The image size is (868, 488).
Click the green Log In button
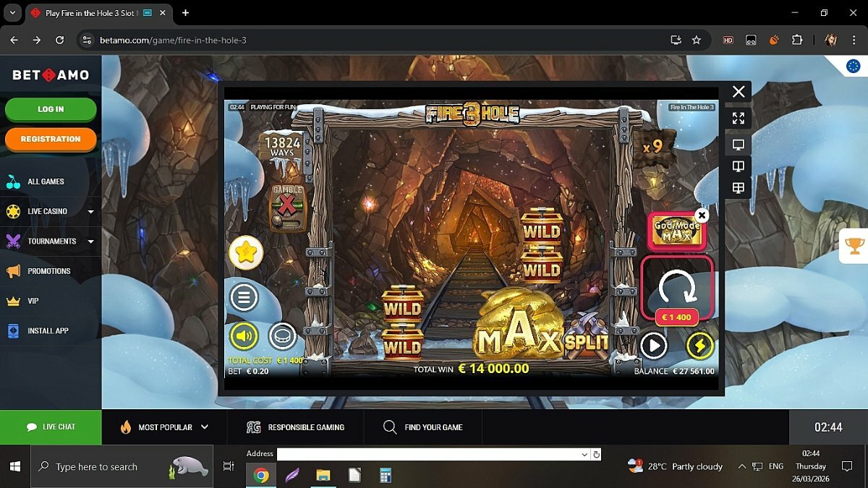[51, 109]
